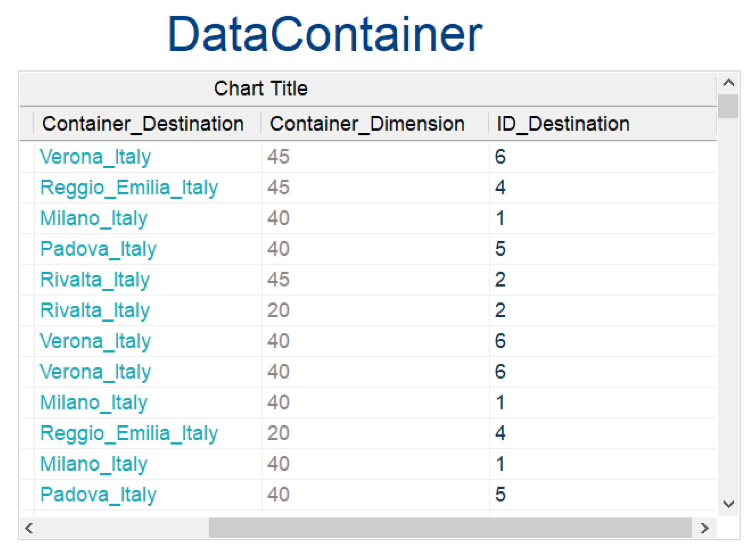Sort by Container_Destination column header
Screen dimensions: 756x557
143,124
